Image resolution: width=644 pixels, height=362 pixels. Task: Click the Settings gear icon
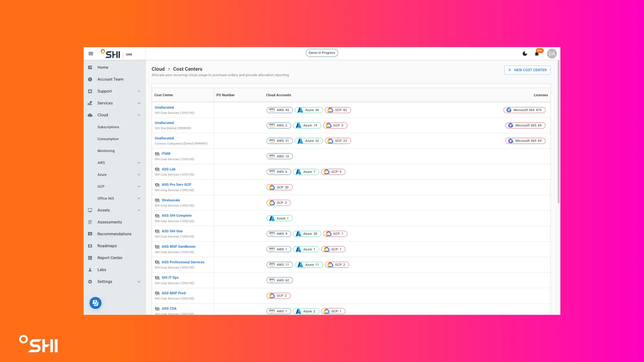click(90, 282)
